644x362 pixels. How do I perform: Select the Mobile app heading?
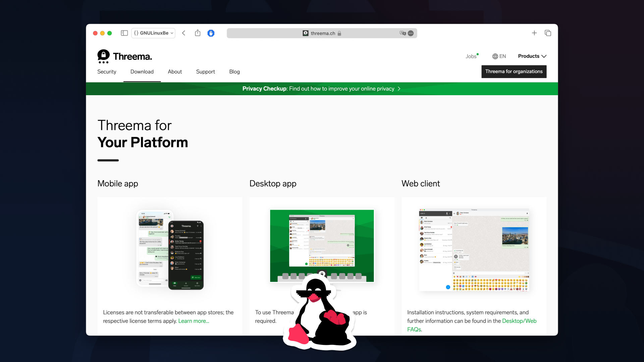pos(118,184)
